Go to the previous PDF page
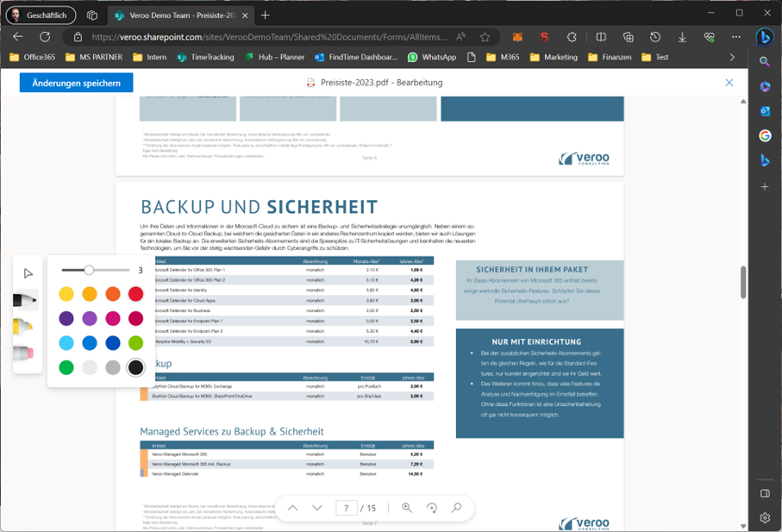782x532 pixels. coord(292,508)
